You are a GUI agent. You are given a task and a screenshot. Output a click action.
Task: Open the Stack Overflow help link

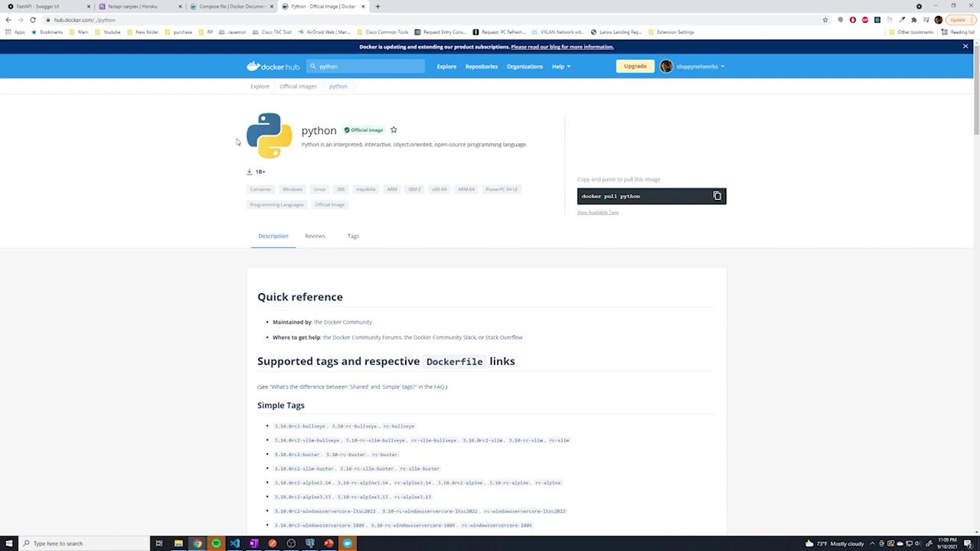tap(504, 337)
